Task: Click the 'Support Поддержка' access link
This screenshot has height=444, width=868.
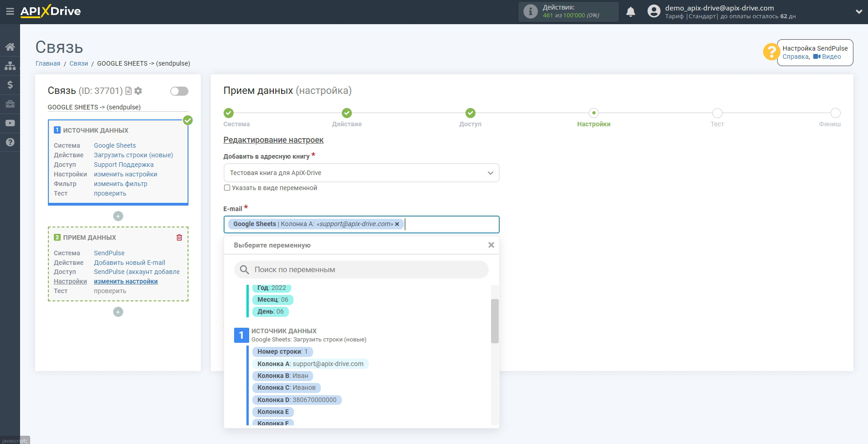Action: (124, 165)
